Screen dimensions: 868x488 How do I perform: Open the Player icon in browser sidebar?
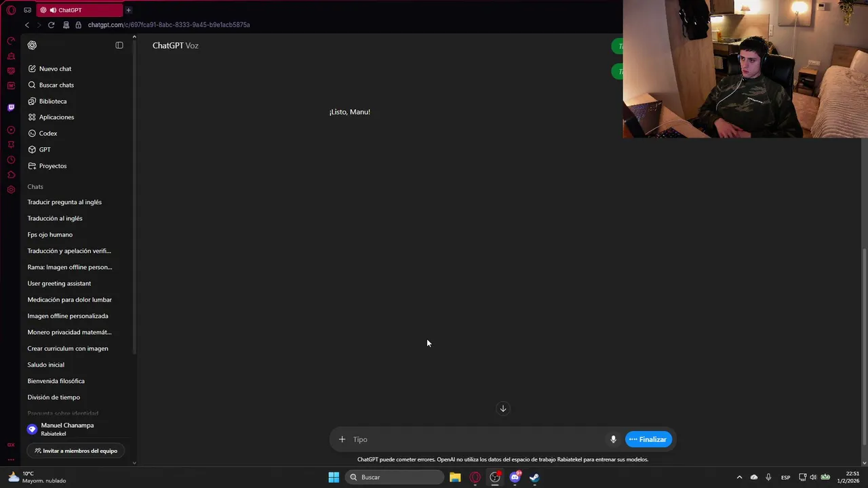[x=11, y=130]
